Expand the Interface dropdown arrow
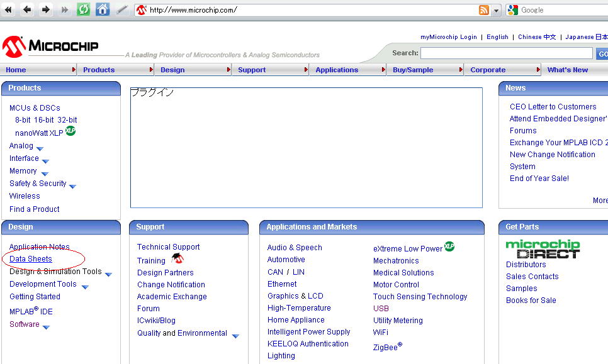The width and height of the screenshot is (608, 364). coord(45,161)
